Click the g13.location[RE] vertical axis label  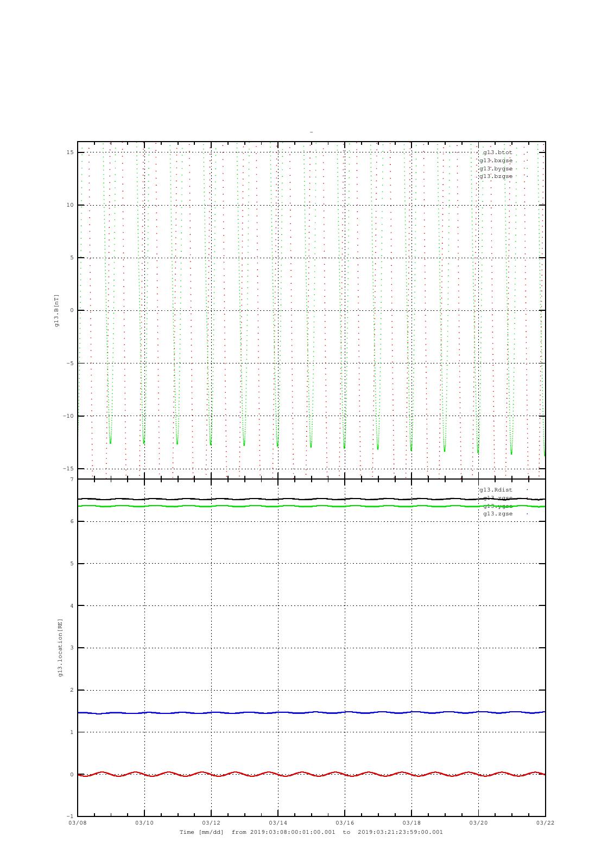click(60, 648)
